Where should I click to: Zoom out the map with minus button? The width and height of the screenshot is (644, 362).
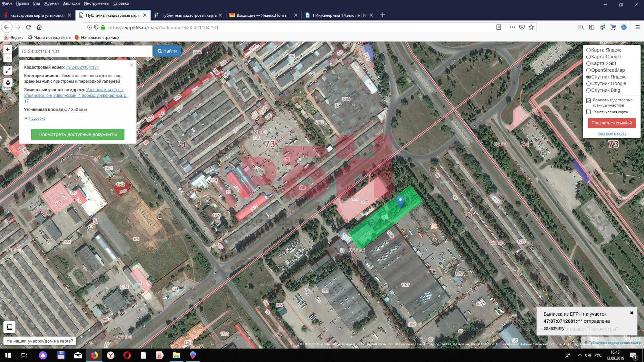pos(8,58)
